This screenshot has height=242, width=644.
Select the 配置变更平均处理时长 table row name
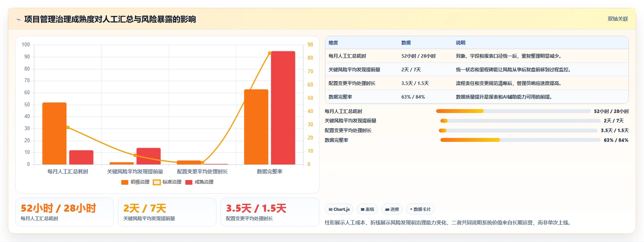point(352,83)
